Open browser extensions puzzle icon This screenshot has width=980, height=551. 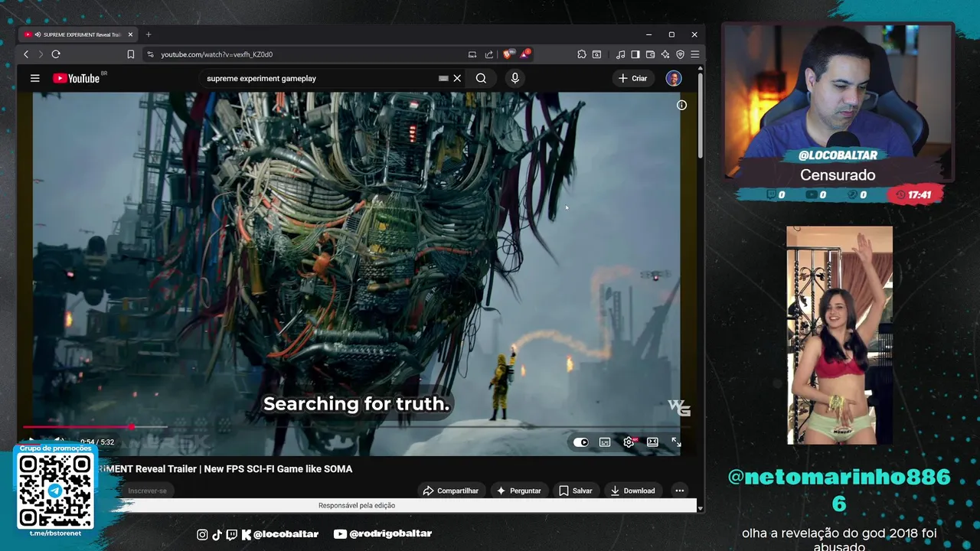[x=582, y=54]
